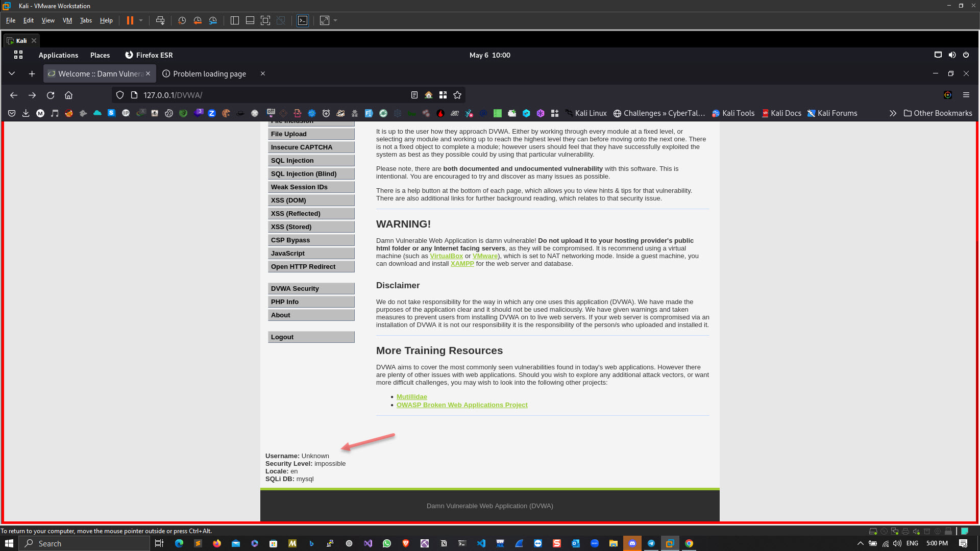Toggle the VMware thumbnail bar

[250, 20]
